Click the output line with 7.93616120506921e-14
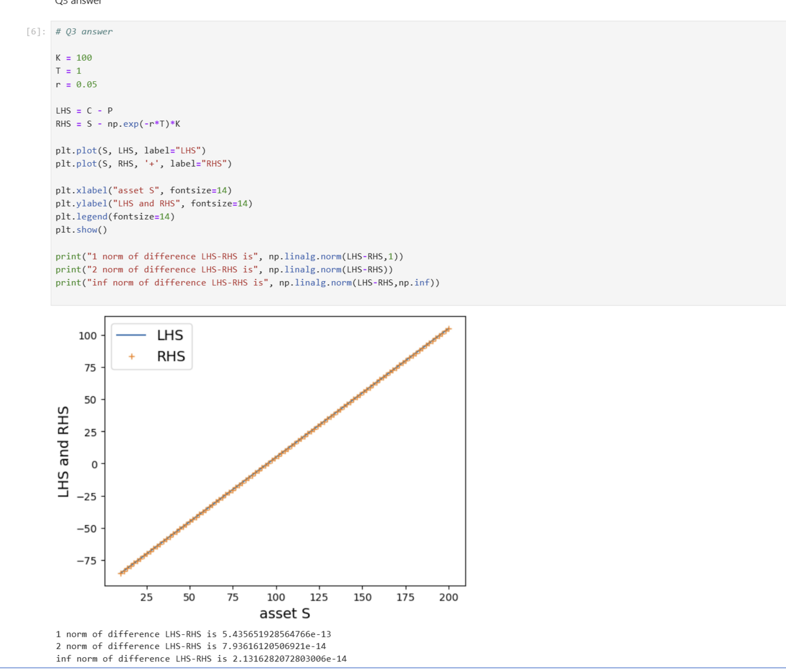Image resolution: width=786 pixels, height=672 pixels. click(191, 646)
